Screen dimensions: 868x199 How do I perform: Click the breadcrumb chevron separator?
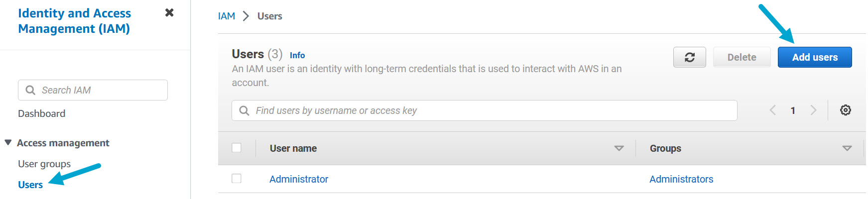(x=246, y=16)
